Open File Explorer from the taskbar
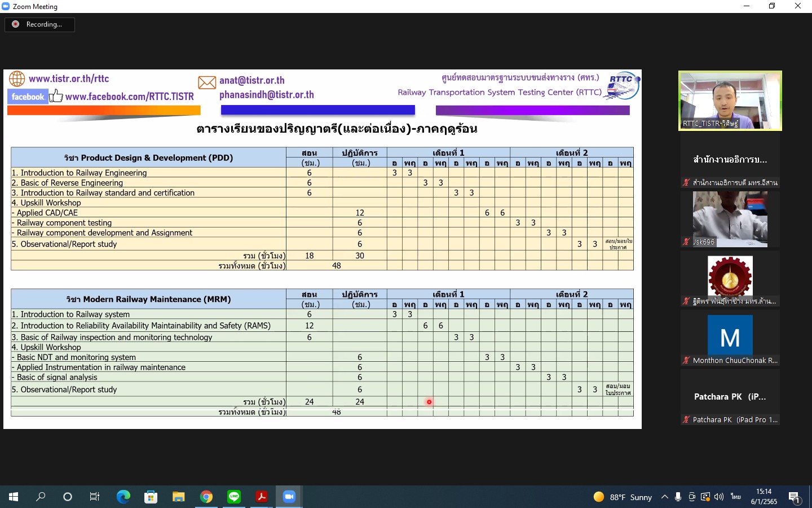Image resolution: width=812 pixels, height=508 pixels. pyautogui.click(x=179, y=497)
